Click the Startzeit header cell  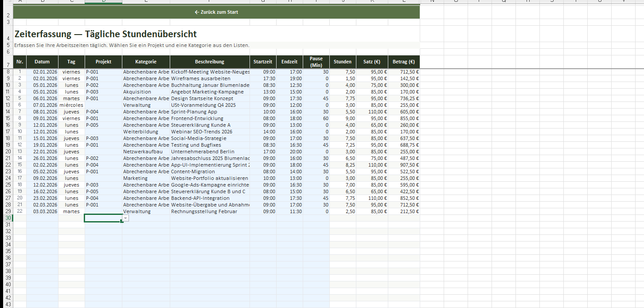point(263,62)
